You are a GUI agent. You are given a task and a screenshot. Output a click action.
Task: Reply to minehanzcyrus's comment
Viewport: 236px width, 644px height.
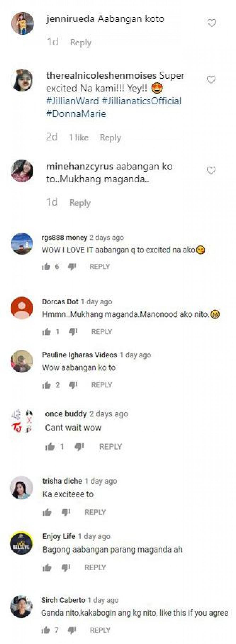(80, 203)
